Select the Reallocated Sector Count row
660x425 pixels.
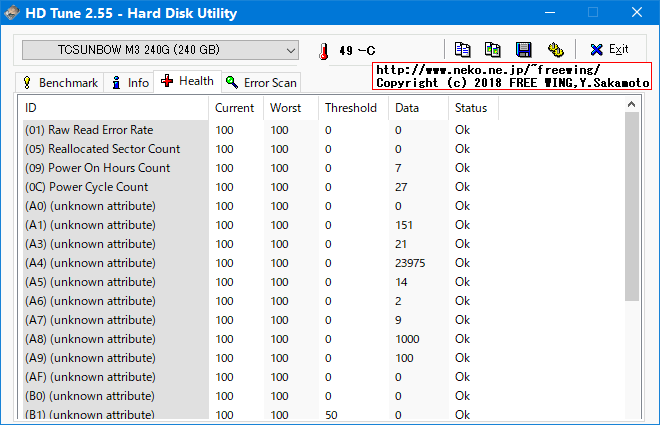pos(102,149)
